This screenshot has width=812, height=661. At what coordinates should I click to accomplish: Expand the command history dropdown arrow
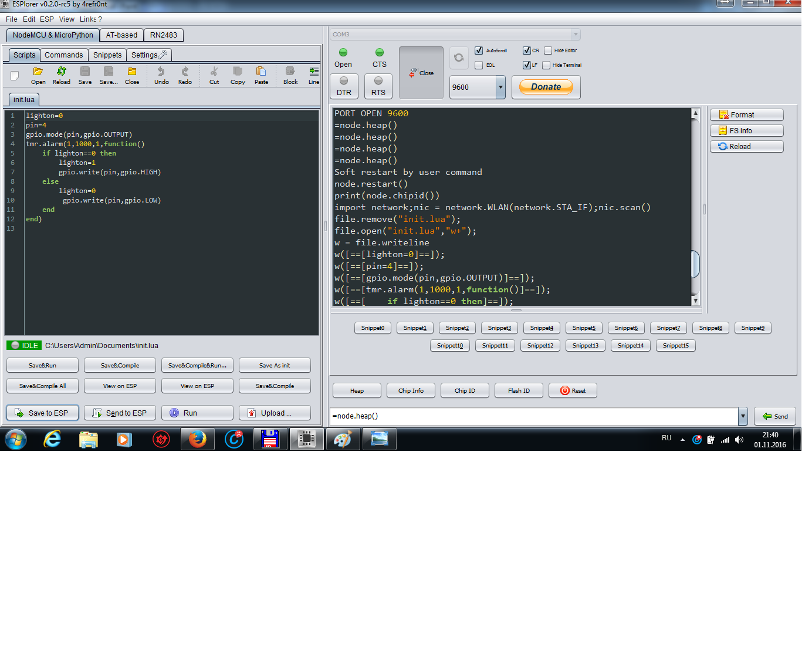tap(743, 416)
